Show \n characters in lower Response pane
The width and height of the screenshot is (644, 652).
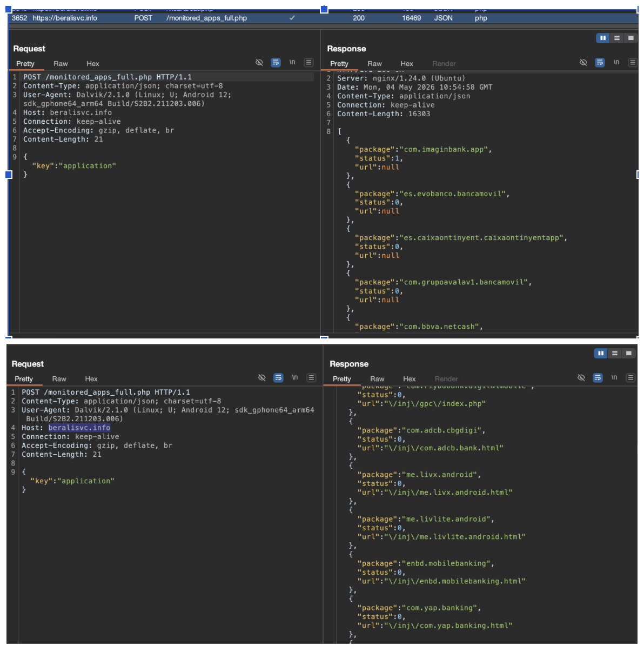click(614, 378)
